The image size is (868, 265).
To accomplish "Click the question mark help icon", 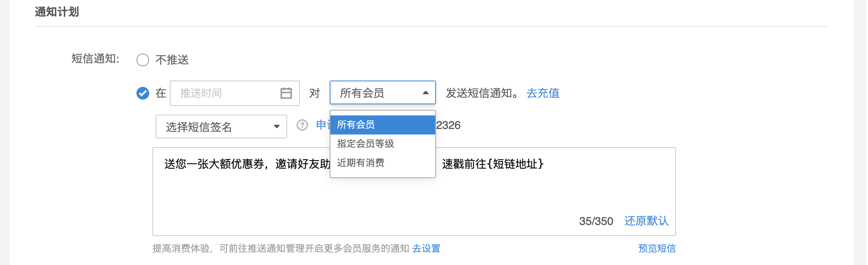I will 302,125.
